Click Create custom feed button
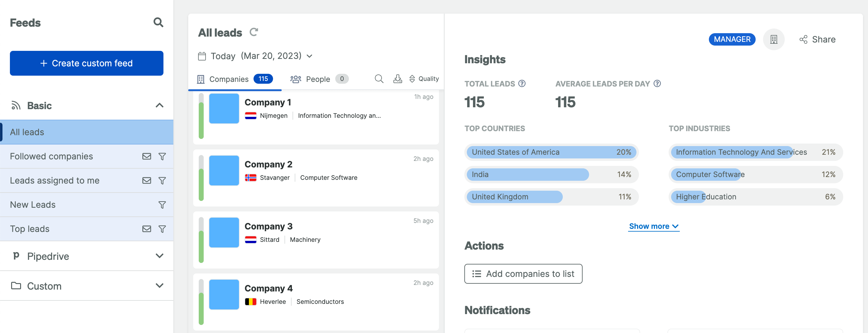Screen dimensions: 868x333 87,64
